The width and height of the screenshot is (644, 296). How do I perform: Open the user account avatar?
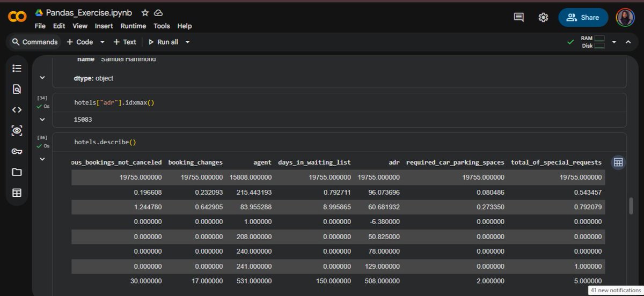coord(625,17)
